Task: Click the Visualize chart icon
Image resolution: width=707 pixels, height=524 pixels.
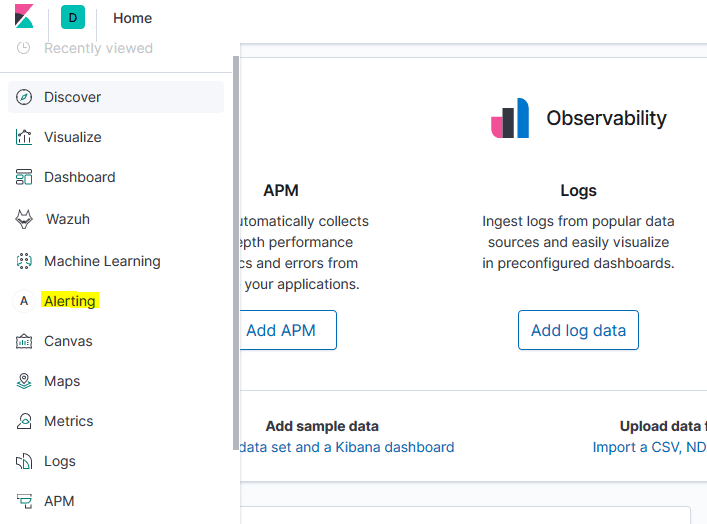Action: [x=24, y=137]
